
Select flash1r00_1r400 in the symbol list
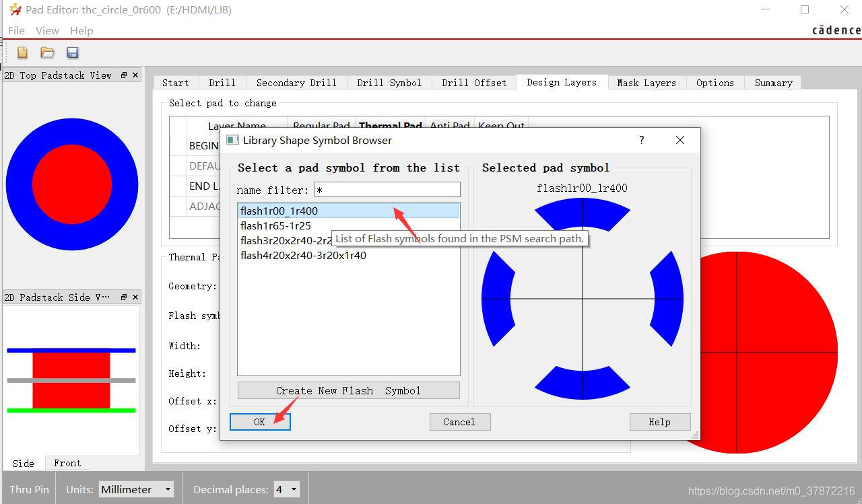click(x=349, y=211)
